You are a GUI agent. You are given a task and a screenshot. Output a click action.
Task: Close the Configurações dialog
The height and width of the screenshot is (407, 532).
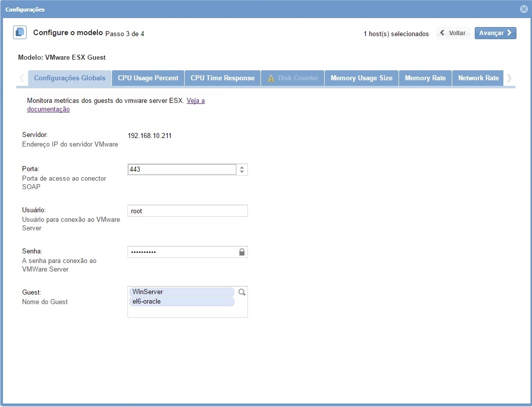524,9
